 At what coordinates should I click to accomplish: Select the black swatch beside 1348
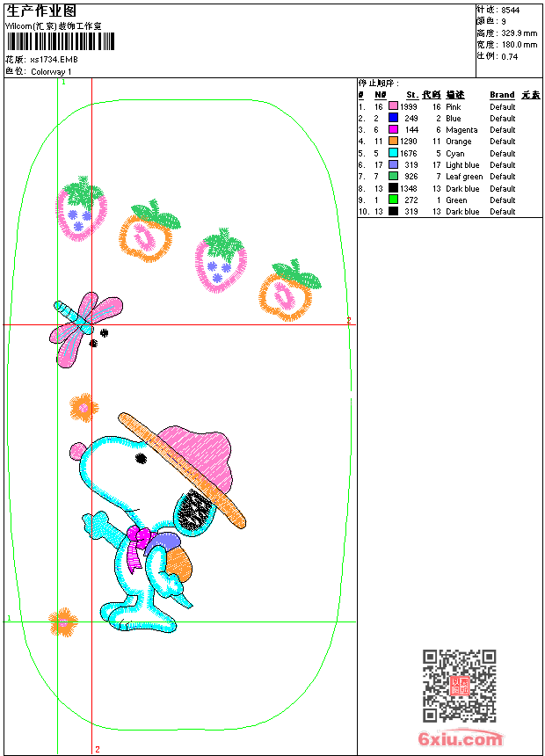(394, 188)
